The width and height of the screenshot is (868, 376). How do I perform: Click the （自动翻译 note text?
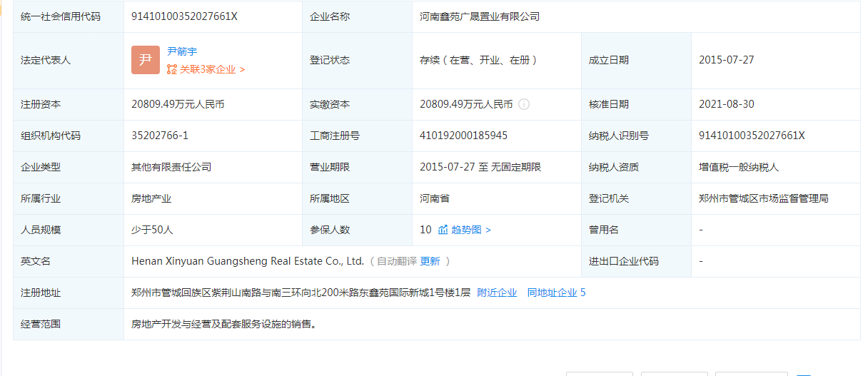coord(393,261)
